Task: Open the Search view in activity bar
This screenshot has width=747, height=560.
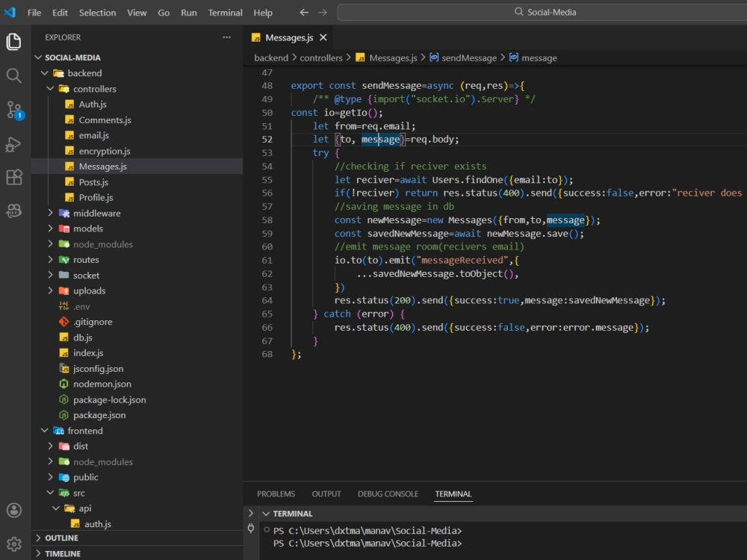Action: pyautogui.click(x=13, y=75)
